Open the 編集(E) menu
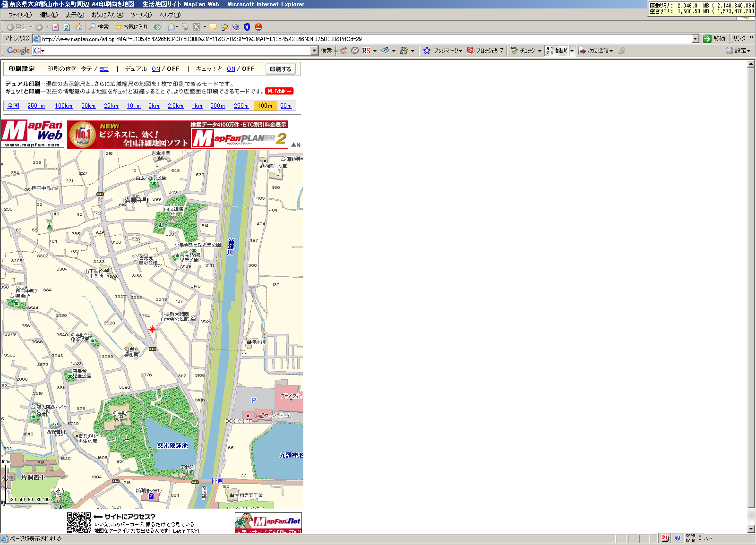This screenshot has height=545, width=756. (x=49, y=15)
